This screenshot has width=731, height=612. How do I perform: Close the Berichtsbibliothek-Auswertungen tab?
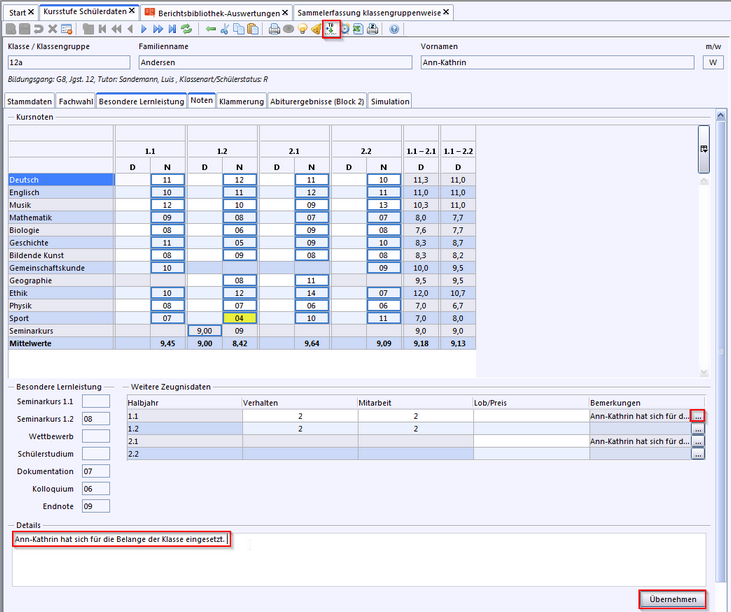[x=285, y=12]
